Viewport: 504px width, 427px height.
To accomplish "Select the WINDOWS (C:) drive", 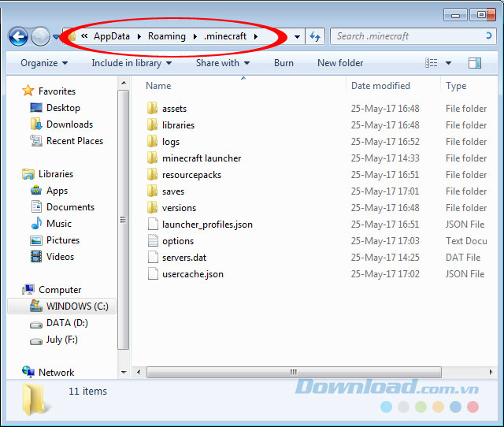I will coord(62,306).
